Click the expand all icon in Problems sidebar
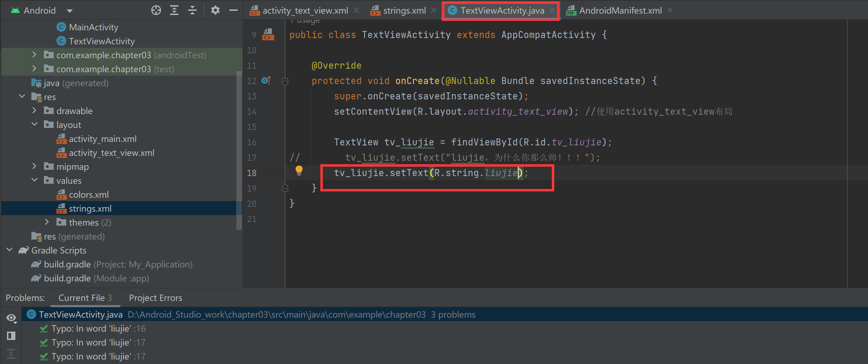 [x=11, y=354]
